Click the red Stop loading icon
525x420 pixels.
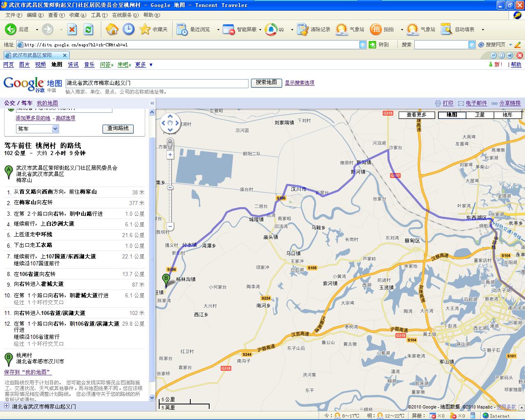click(x=72, y=29)
